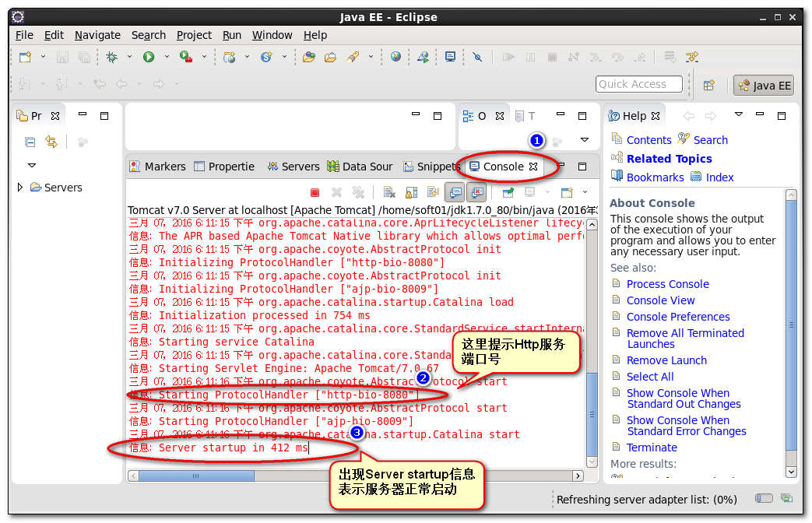Select the Java EE perspective button
The image size is (812, 523).
pos(764,86)
